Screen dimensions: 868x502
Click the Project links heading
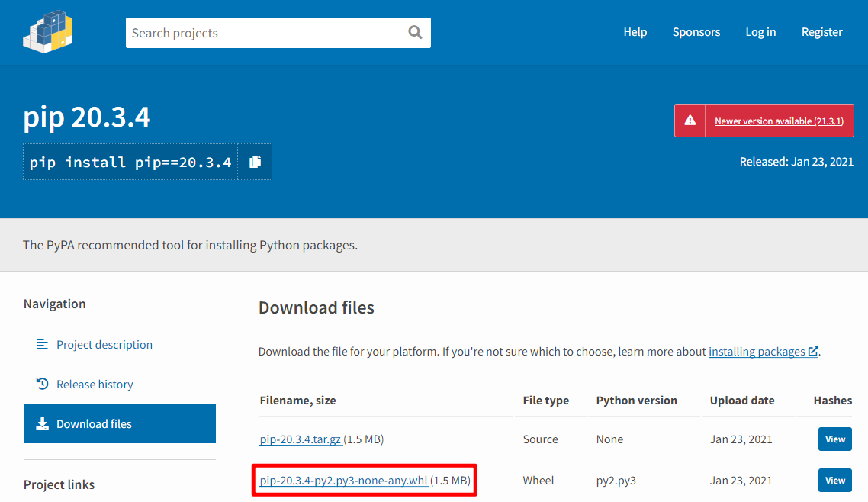tap(59, 485)
